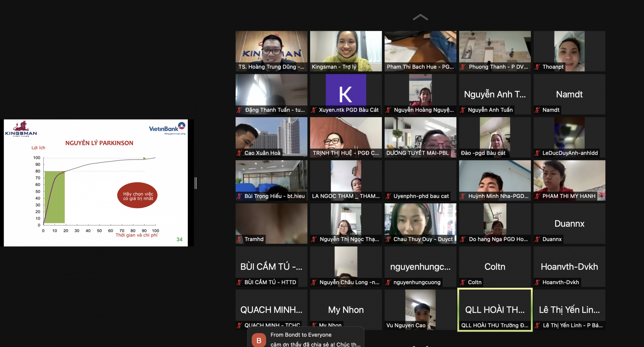Click the muted microphone icon on Tramhd's tile
The width and height of the screenshot is (644, 347).
(239, 239)
